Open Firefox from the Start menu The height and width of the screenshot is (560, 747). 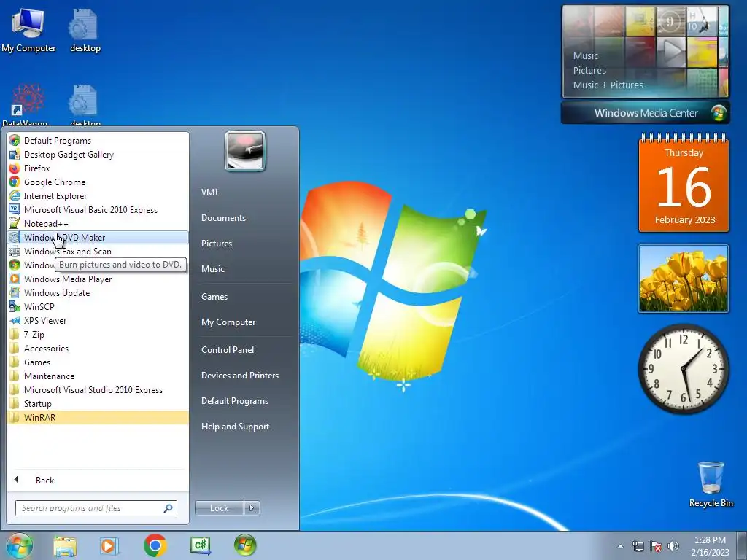[98, 168]
